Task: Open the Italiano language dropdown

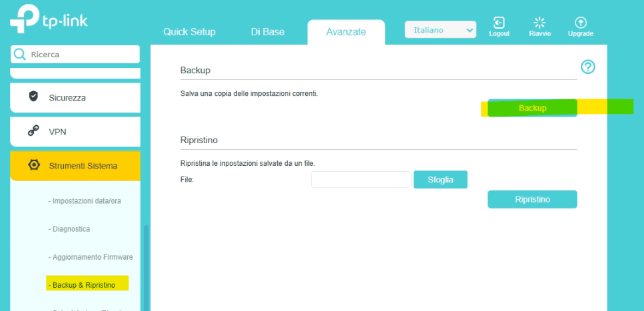Action: point(440,30)
